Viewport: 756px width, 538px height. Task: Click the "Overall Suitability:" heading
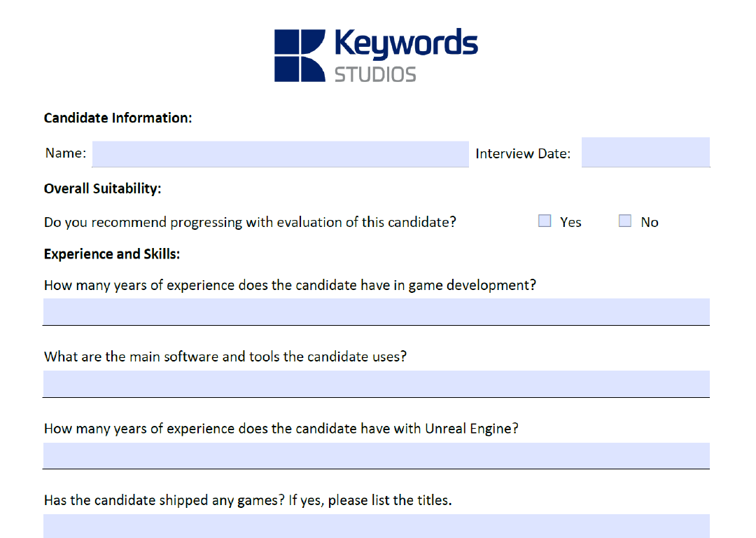click(x=102, y=188)
